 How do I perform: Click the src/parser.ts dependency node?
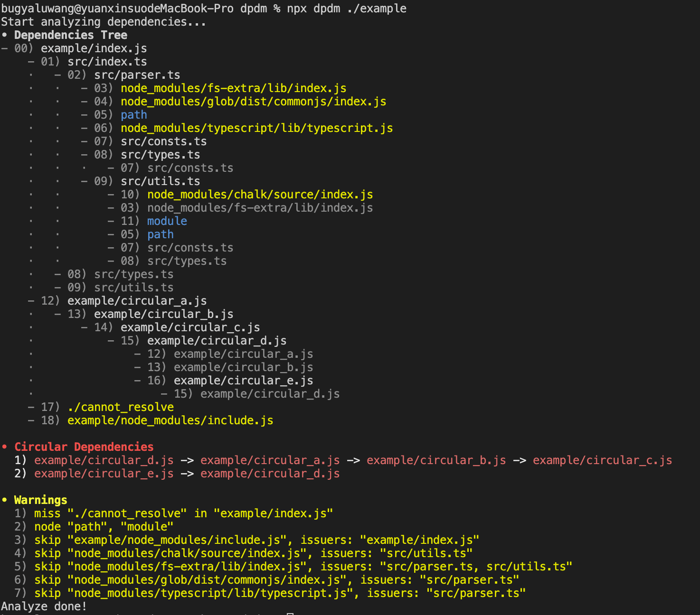coord(137,75)
